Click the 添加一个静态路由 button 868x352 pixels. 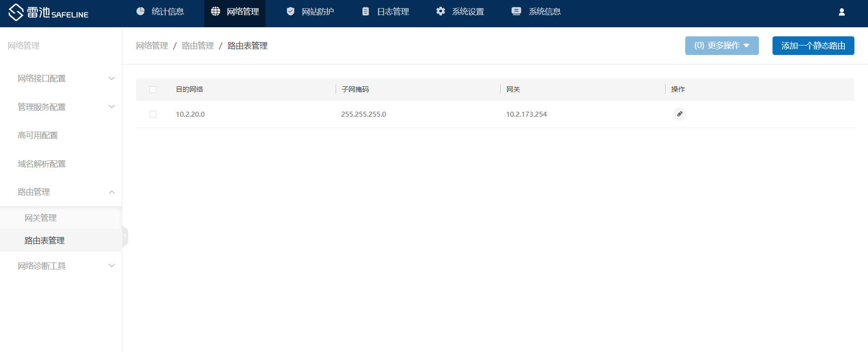[813, 46]
